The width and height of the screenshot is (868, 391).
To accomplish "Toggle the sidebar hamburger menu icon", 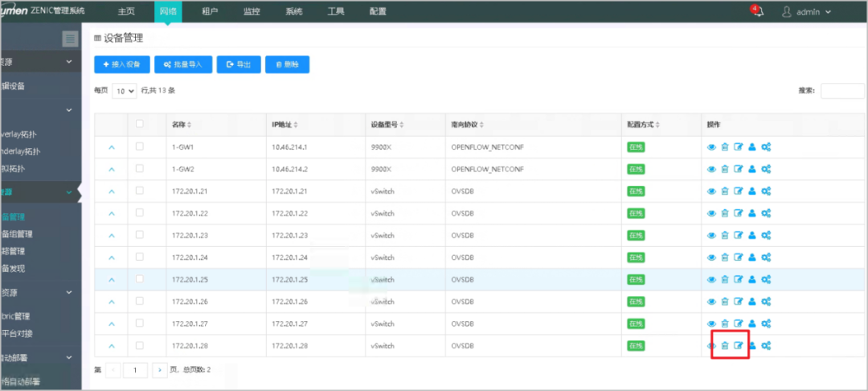I will [x=70, y=39].
